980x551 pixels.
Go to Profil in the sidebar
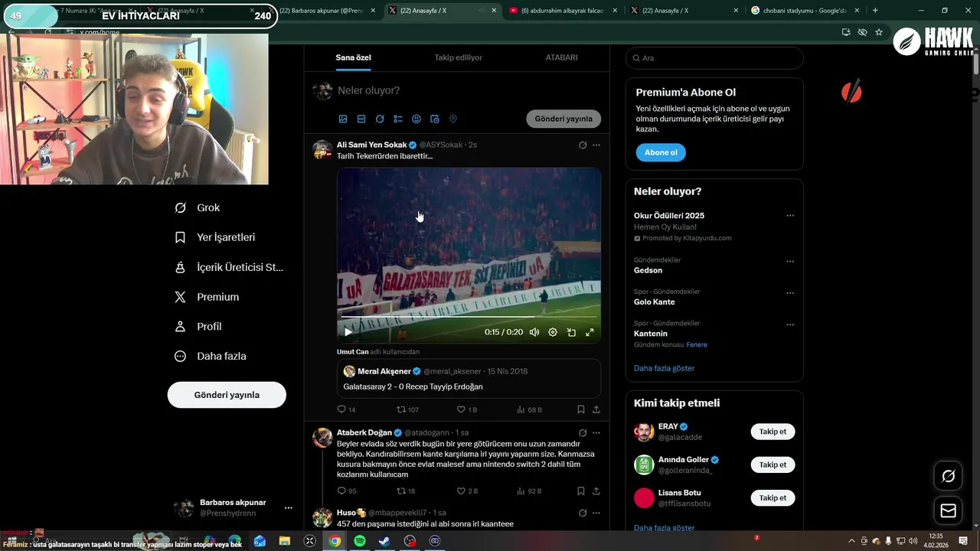click(198, 326)
